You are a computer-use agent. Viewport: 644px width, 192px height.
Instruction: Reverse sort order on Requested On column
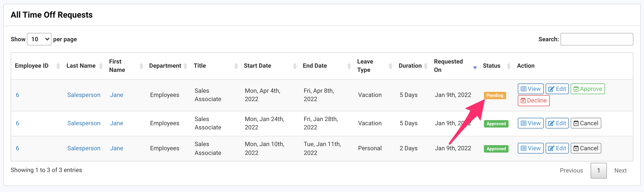pyautogui.click(x=475, y=67)
